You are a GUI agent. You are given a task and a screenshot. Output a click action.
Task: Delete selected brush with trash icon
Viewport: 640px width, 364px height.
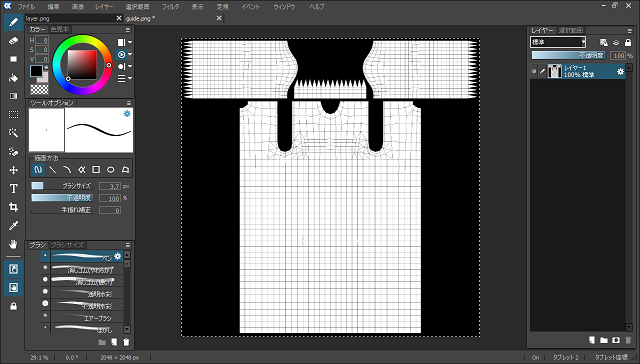pyautogui.click(x=126, y=342)
